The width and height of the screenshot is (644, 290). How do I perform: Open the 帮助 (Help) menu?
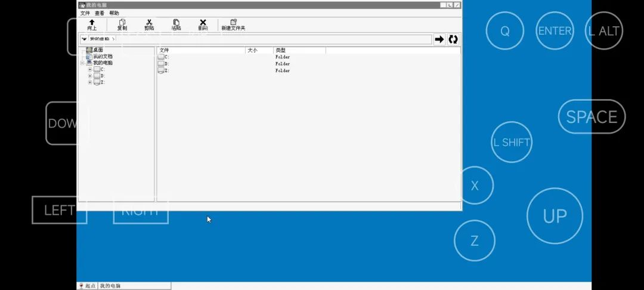click(114, 13)
